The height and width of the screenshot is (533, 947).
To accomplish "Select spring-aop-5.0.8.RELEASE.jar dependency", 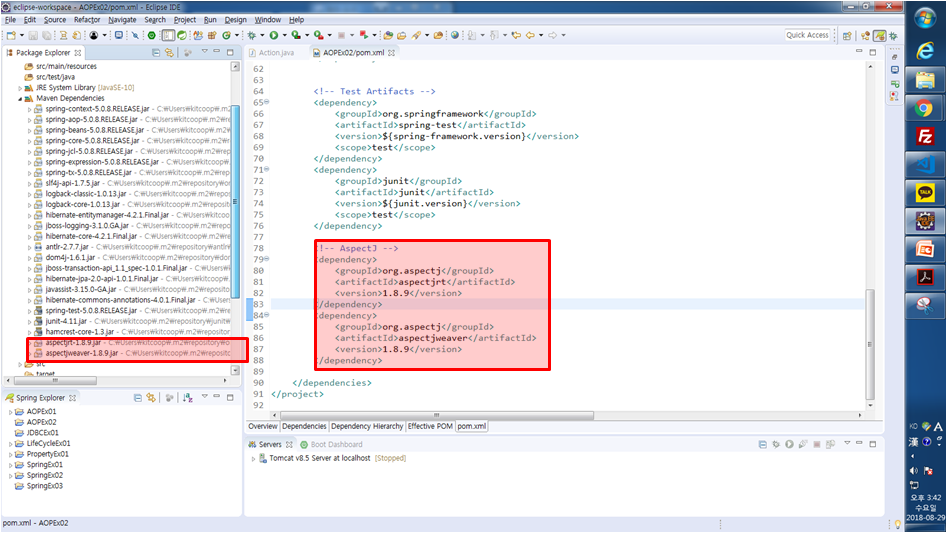I will click(x=91, y=120).
